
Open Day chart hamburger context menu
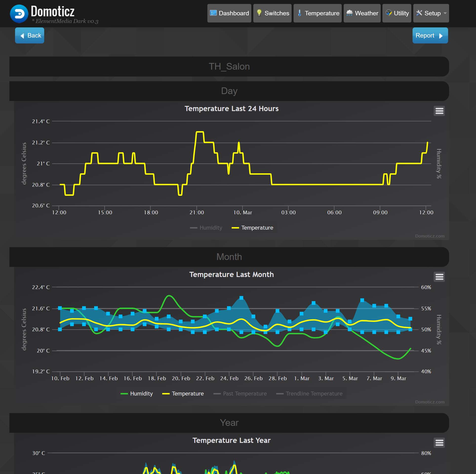pos(439,111)
